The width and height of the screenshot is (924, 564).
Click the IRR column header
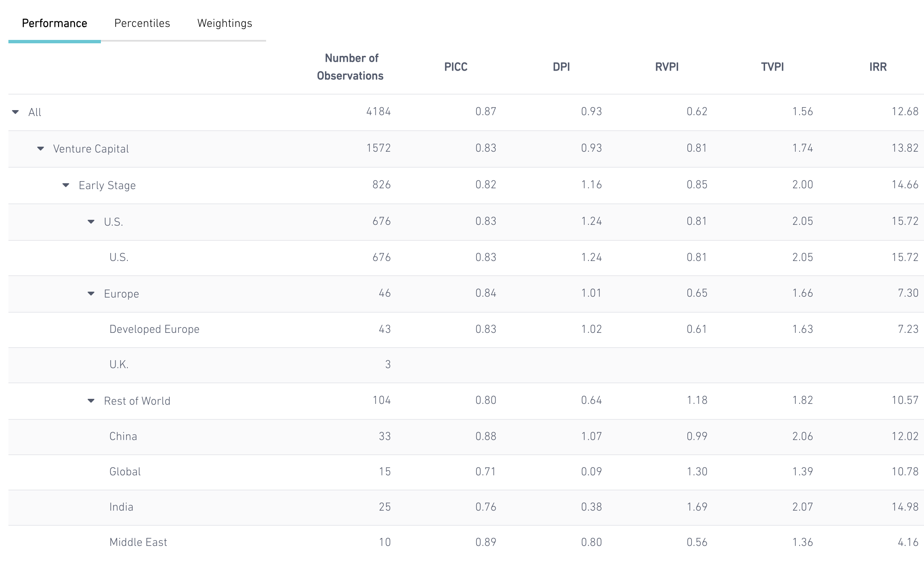[878, 67]
